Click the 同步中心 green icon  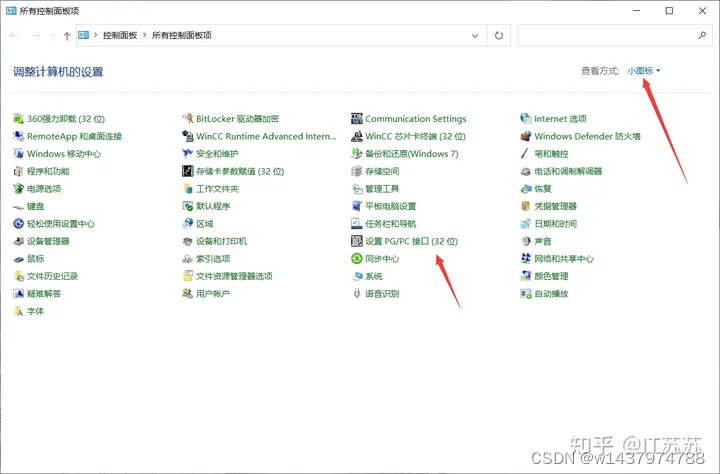click(x=357, y=259)
